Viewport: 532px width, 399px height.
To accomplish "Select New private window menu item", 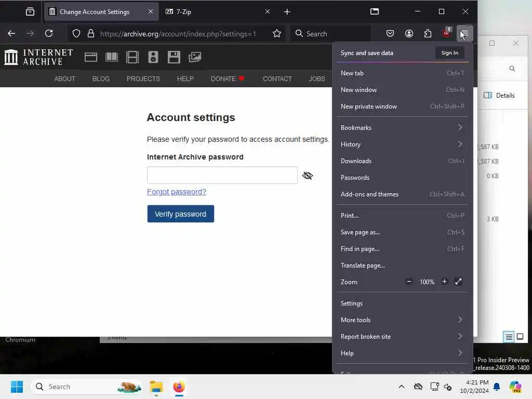I will tap(403, 106).
